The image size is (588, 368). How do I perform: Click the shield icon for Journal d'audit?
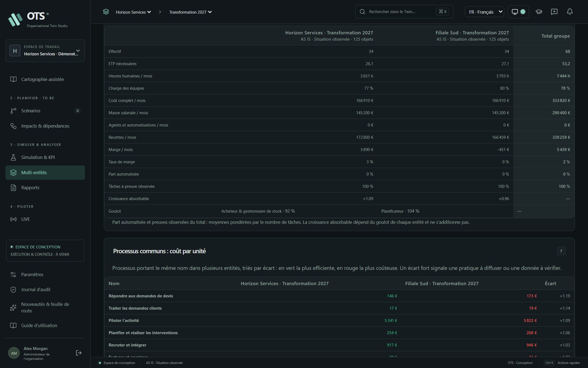[x=13, y=289]
